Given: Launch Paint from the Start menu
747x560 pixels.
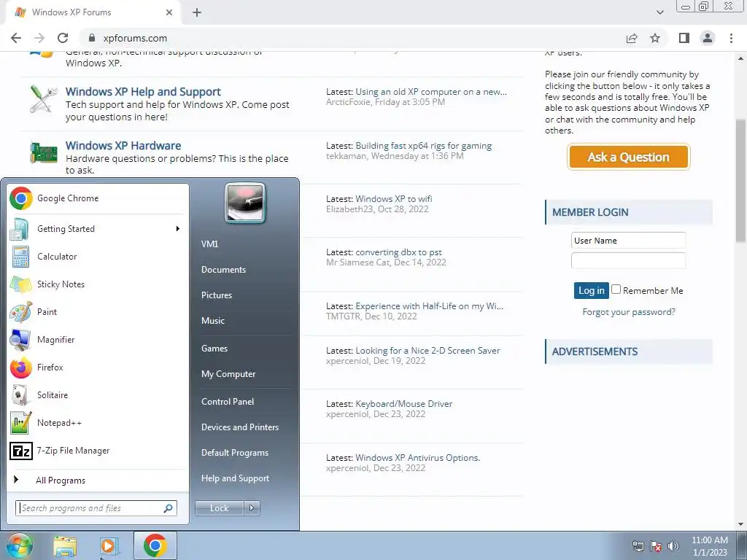Looking at the screenshot, I should tap(98, 312).
